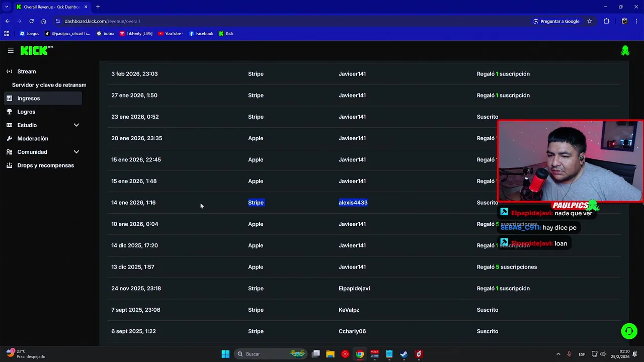Viewport: 644px width, 362px height.
Task: Click the microphone tray icon
Action: (569, 354)
